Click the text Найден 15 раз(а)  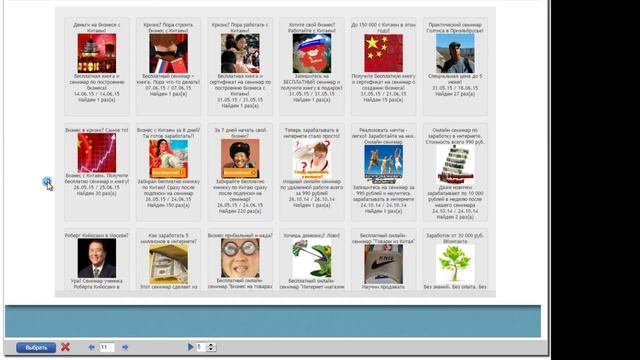pos(383,100)
